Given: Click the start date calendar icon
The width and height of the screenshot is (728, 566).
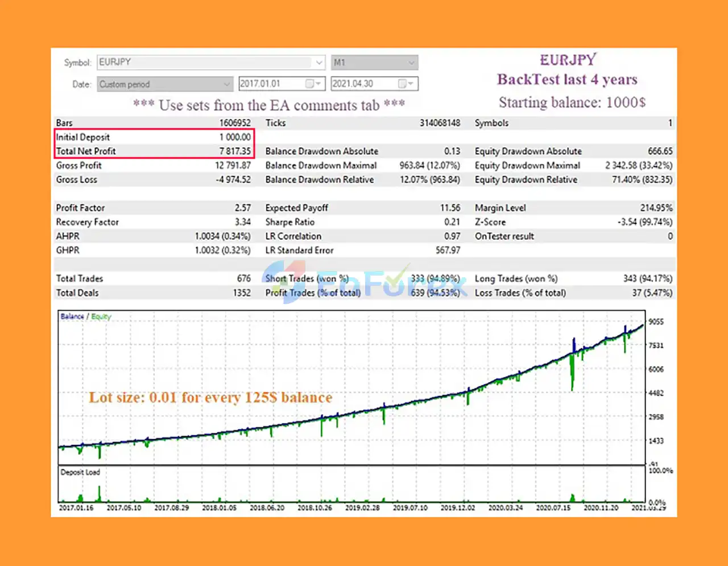Looking at the screenshot, I should click(x=310, y=84).
